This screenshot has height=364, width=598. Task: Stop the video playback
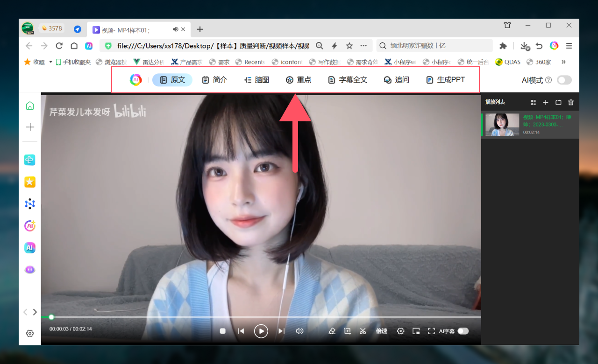pyautogui.click(x=223, y=331)
